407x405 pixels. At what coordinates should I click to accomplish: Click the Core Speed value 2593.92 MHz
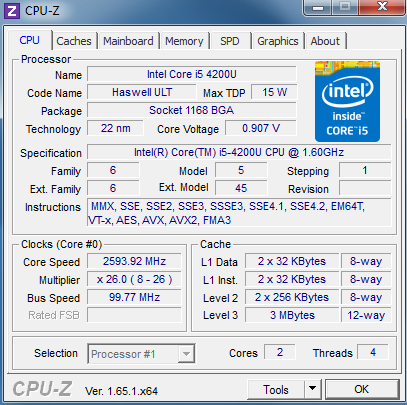point(134,261)
